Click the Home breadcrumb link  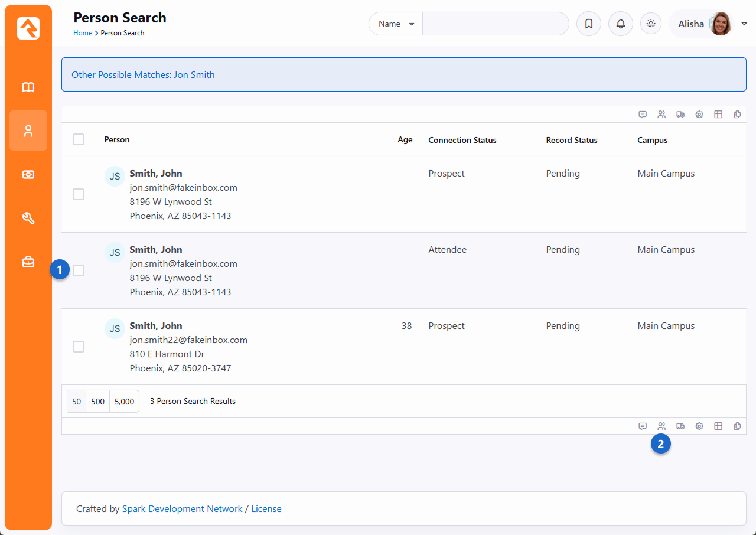[83, 33]
